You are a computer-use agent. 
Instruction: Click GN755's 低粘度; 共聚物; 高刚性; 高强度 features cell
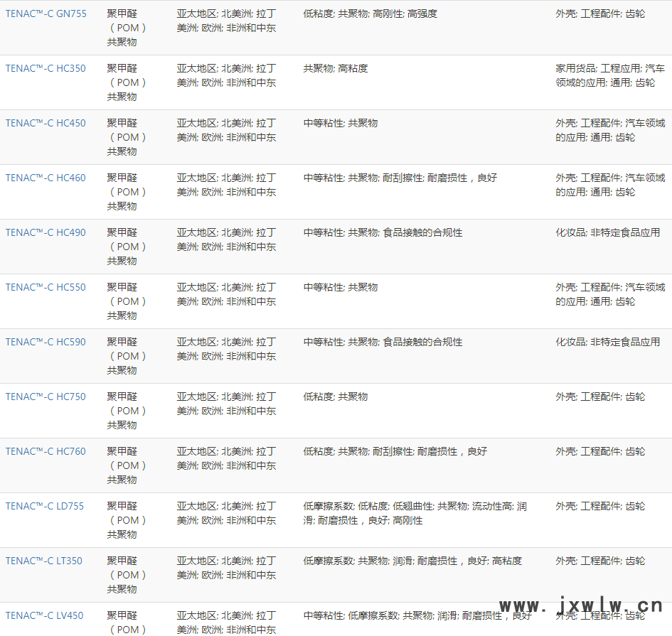tap(370, 14)
